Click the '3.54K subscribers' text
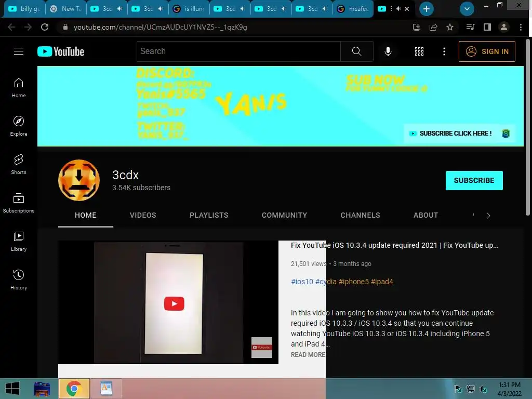The width and height of the screenshot is (532, 399). tap(141, 188)
